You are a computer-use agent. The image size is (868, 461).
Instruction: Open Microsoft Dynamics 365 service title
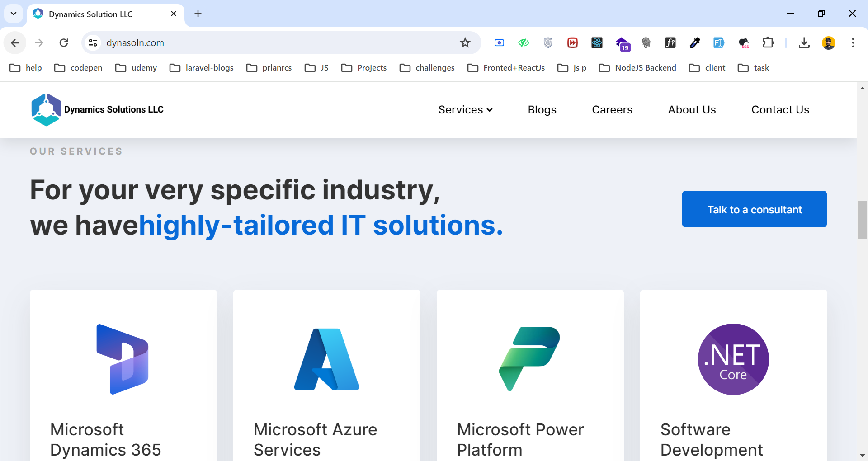[x=105, y=439]
